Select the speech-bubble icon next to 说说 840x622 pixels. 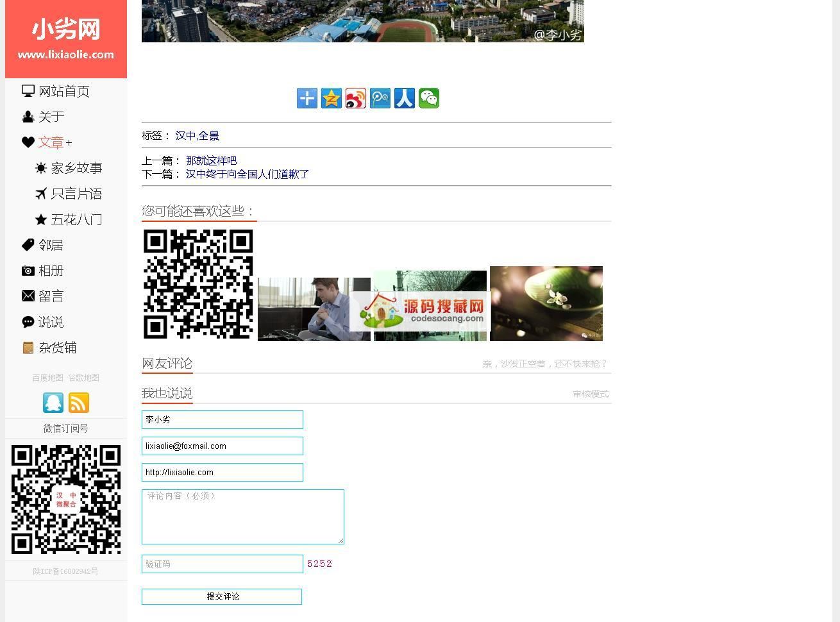coord(28,321)
